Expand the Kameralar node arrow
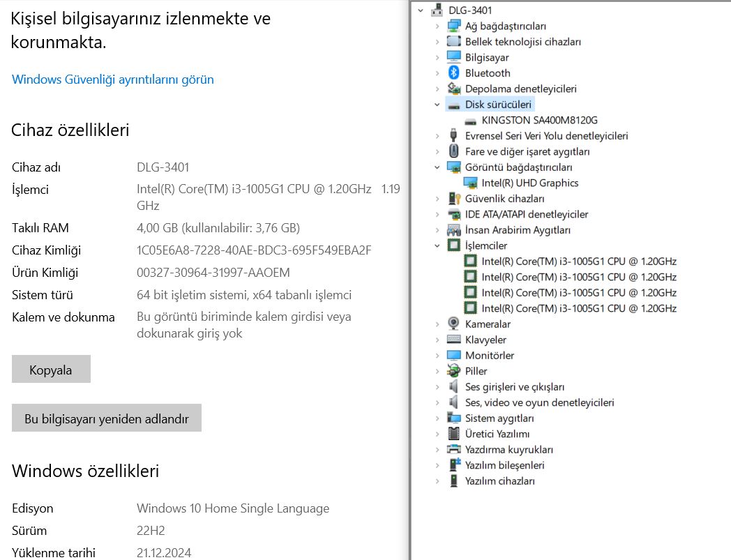Viewport: 731px width, 560px height. point(437,324)
